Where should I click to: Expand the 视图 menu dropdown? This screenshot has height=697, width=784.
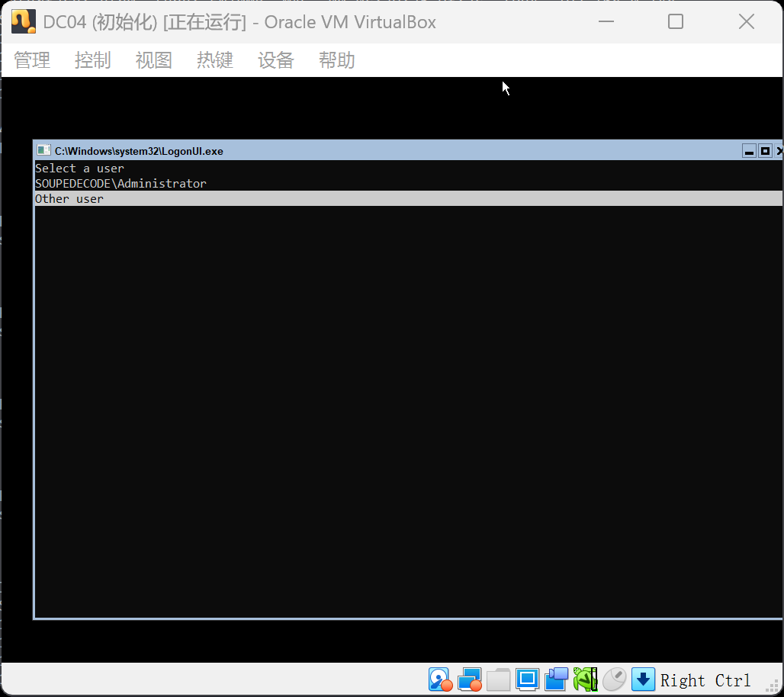click(153, 60)
